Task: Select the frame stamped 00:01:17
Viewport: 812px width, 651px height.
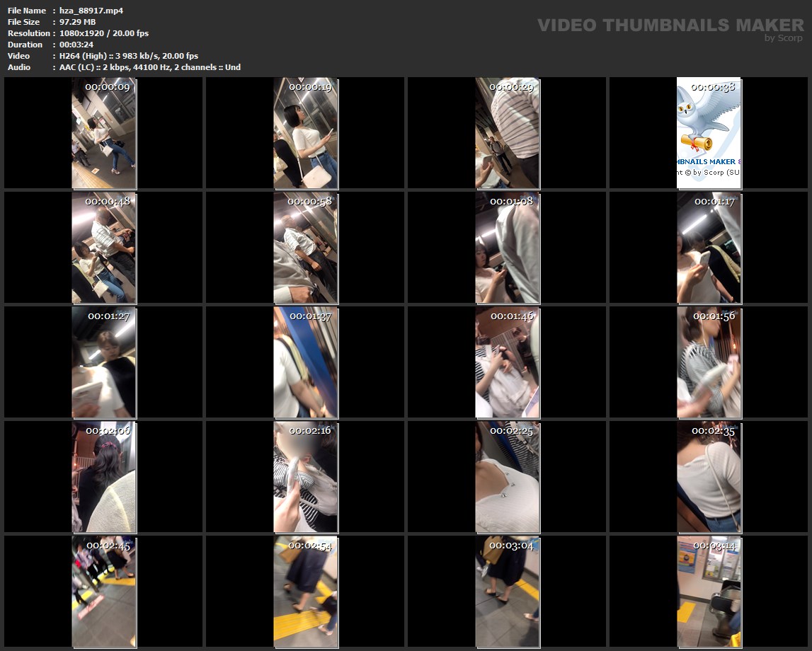Action: click(x=709, y=248)
